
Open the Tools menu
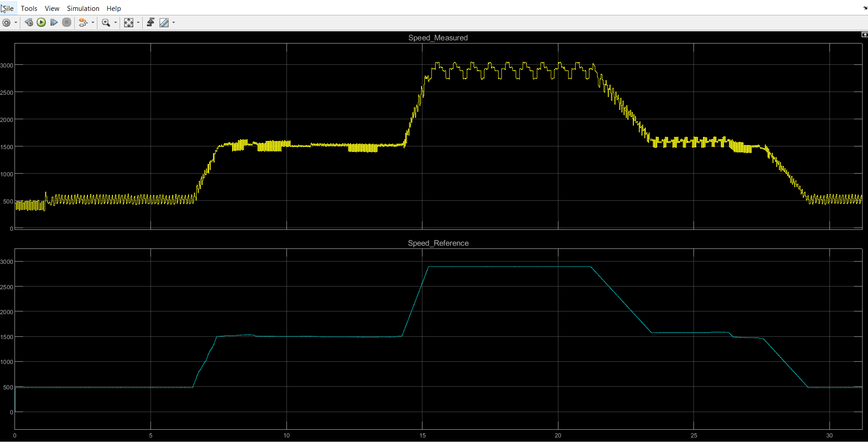tap(29, 8)
